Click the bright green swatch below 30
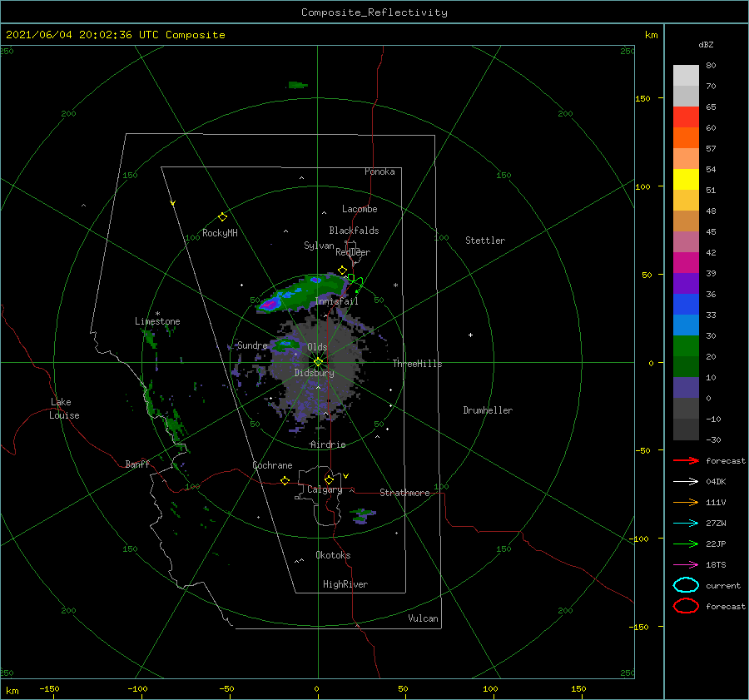Image resolution: width=749 pixels, height=700 pixels. pos(686,345)
